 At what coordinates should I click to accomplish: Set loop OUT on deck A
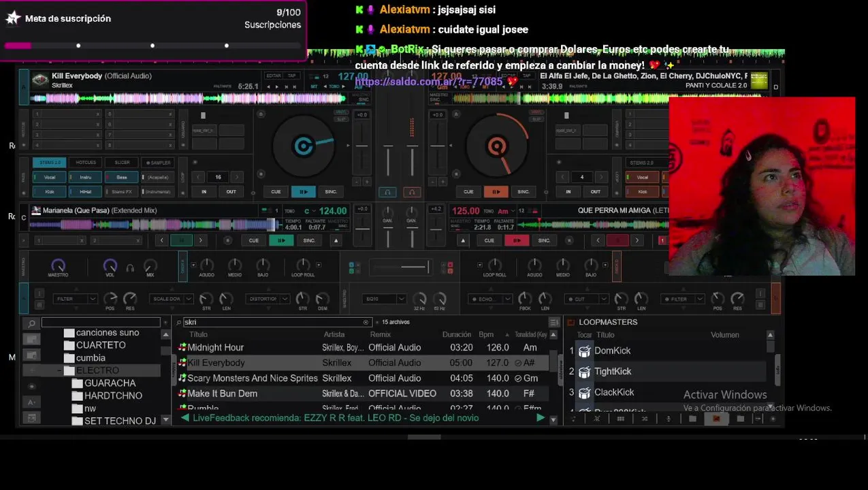coord(231,192)
